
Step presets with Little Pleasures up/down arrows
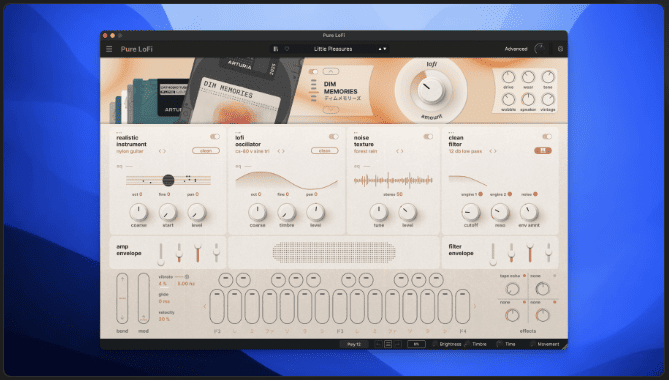click(x=382, y=49)
